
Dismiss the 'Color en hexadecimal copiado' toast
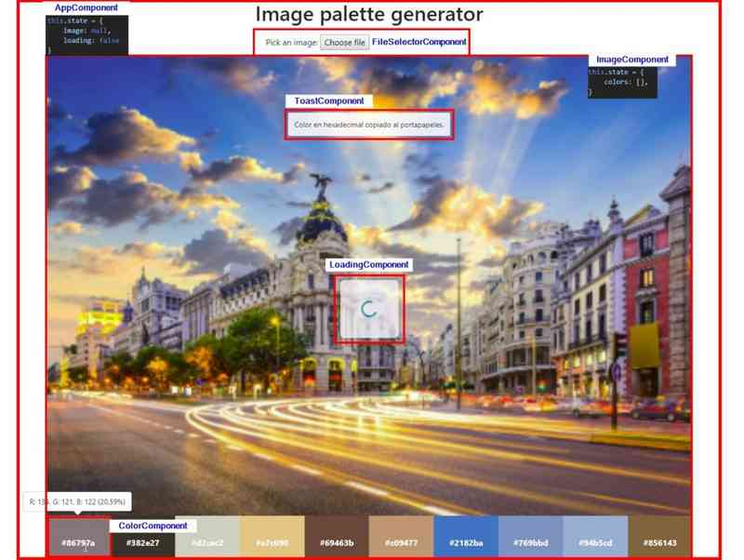[x=368, y=125]
